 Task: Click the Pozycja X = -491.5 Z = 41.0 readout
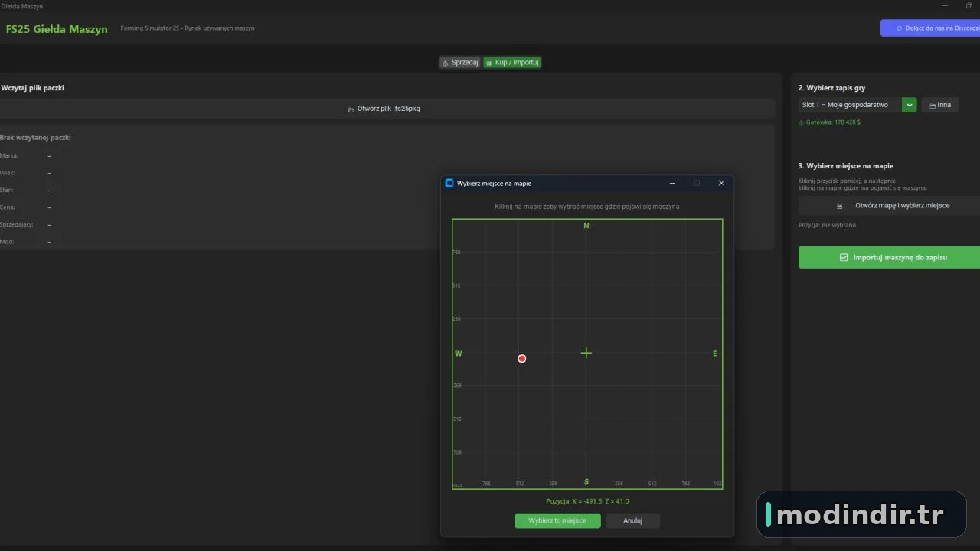[587, 501]
